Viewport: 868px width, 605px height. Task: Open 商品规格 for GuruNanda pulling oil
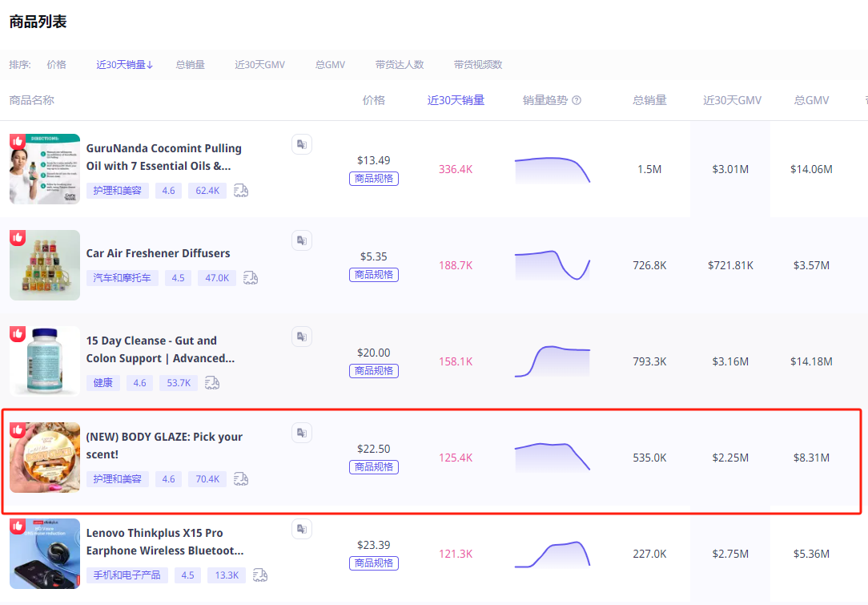pyautogui.click(x=374, y=179)
